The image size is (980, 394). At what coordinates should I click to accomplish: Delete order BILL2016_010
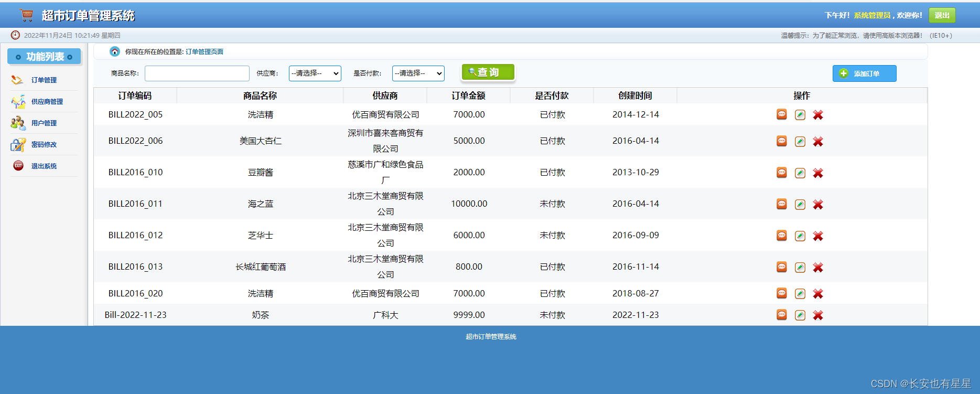pos(818,173)
